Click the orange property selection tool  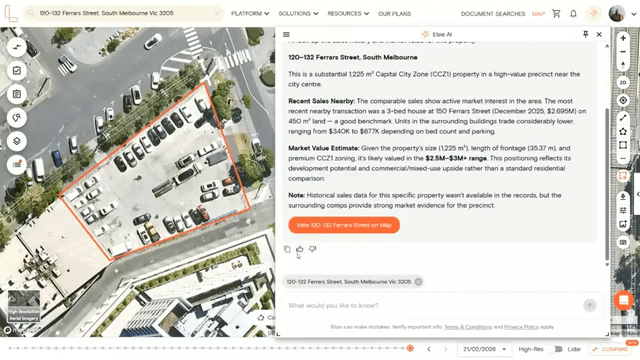click(x=623, y=176)
